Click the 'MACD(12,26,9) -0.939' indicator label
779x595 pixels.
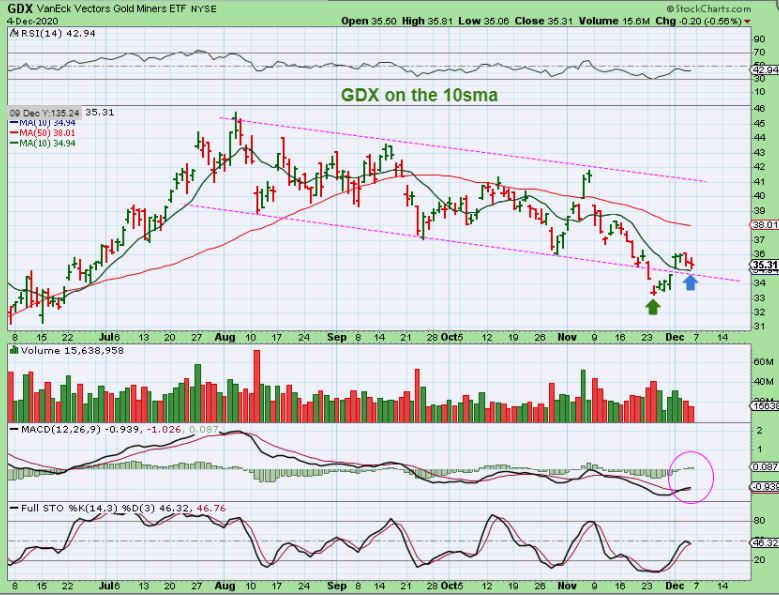pos(79,429)
